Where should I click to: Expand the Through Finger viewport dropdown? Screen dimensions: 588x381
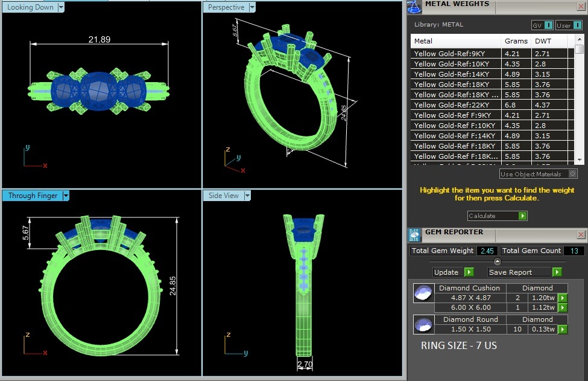click(x=66, y=196)
